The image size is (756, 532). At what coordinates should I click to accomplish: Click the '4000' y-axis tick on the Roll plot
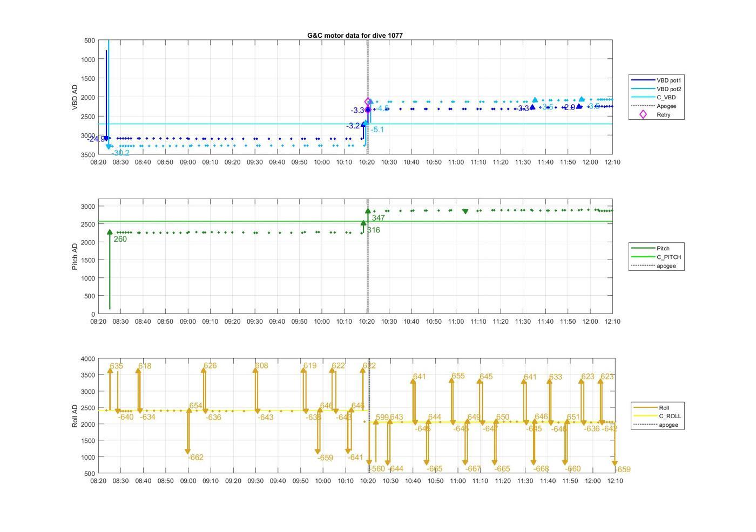[x=87, y=359]
